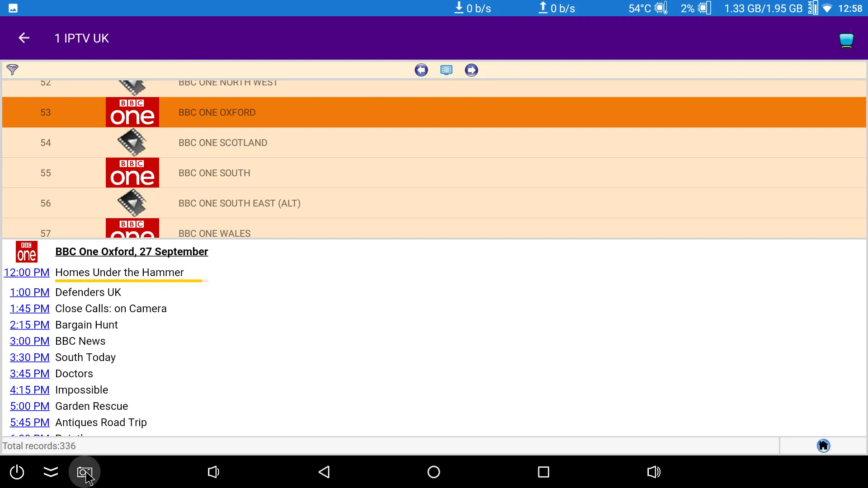Click channel number 56

[46, 203]
